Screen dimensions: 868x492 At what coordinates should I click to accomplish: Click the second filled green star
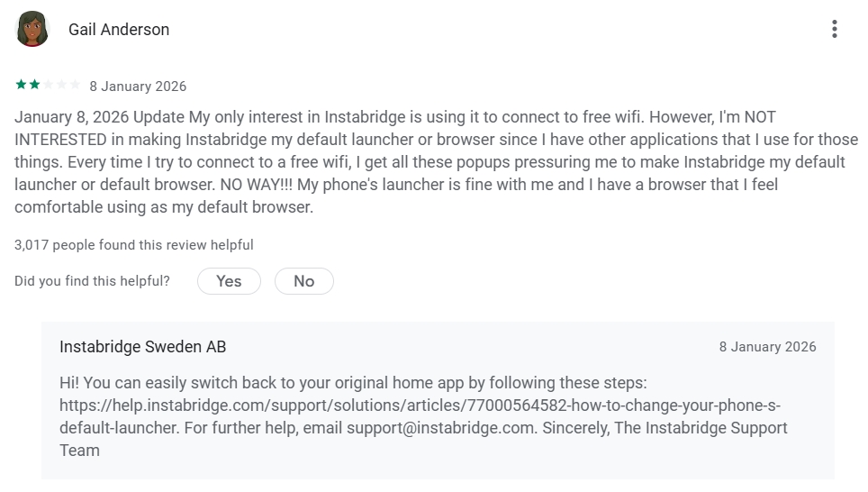click(34, 85)
